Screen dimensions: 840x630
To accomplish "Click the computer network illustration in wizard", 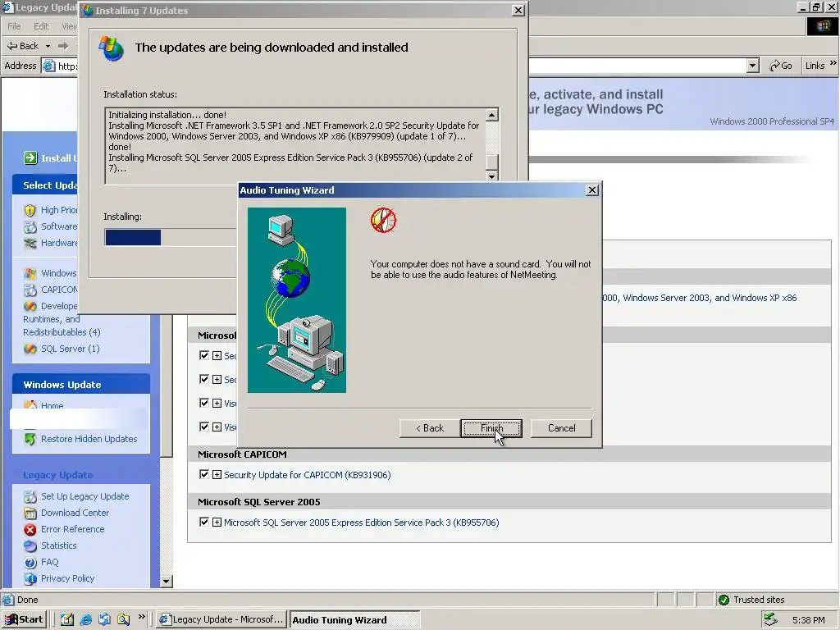I will (x=297, y=300).
